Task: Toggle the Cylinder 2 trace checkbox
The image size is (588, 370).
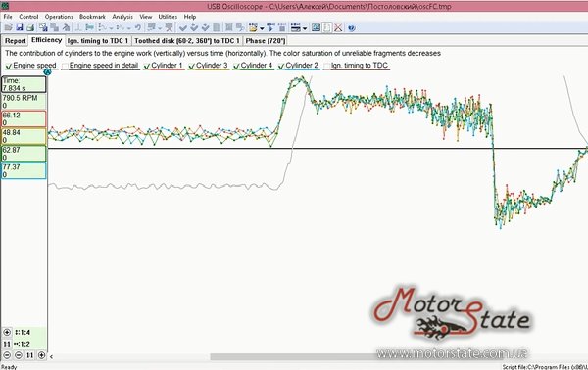Action: point(281,67)
